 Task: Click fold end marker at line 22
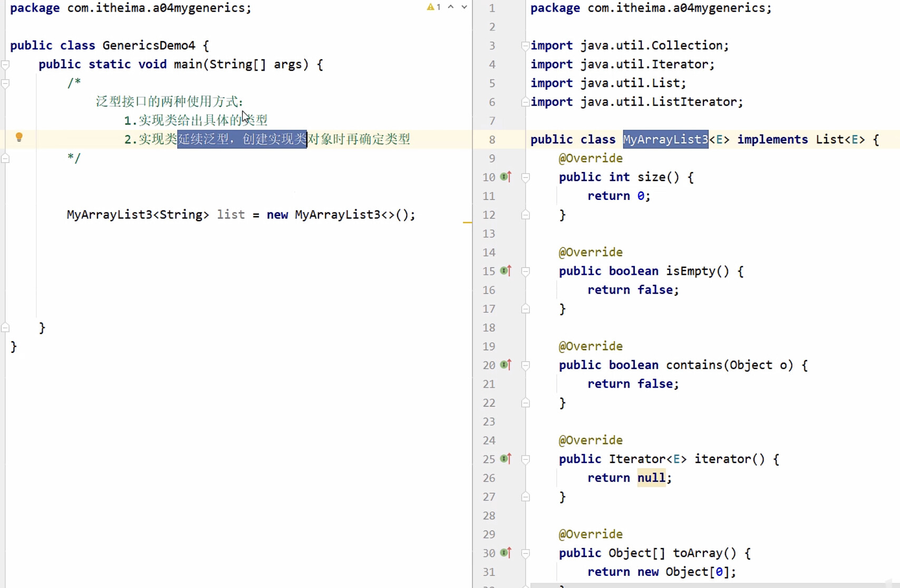point(525,403)
